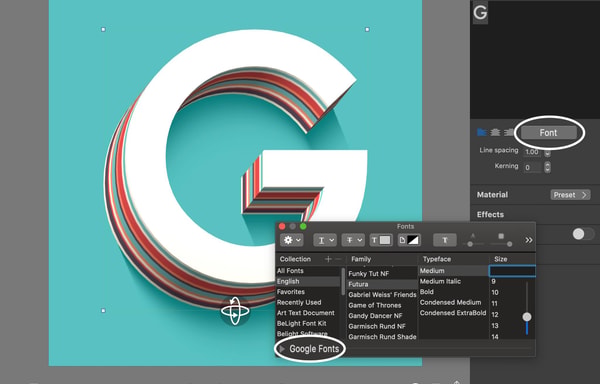600x384 pixels.
Task: Pick font size 12
Action: point(495,315)
